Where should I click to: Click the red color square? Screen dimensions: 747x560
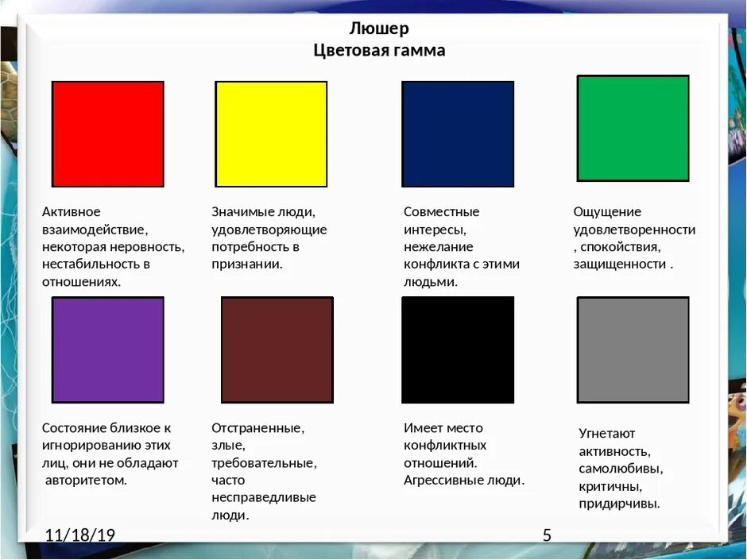click(107, 133)
